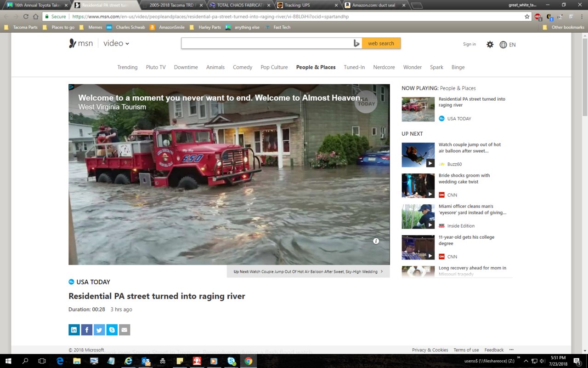Select the Pop Culture category
Viewport: 588px width, 368px height.
point(274,67)
